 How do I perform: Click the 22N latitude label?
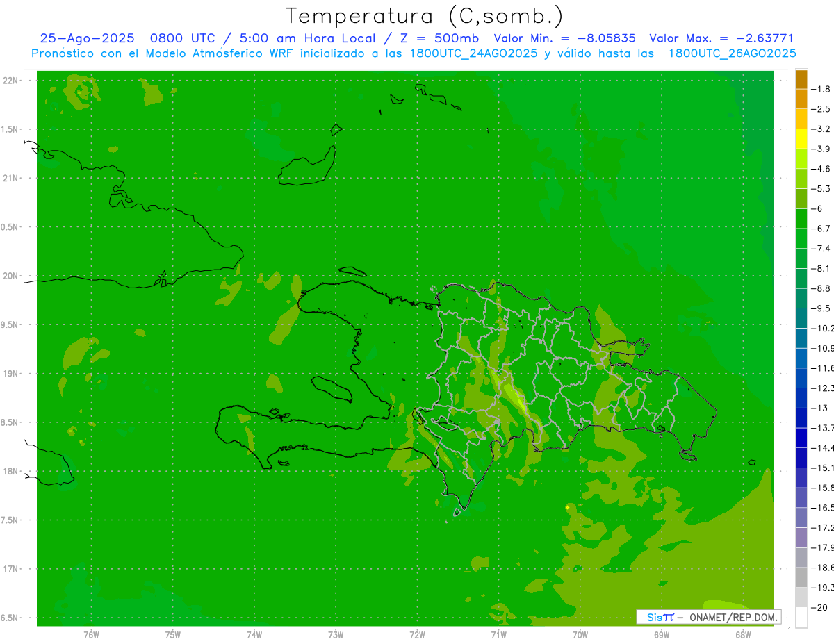click(x=10, y=81)
